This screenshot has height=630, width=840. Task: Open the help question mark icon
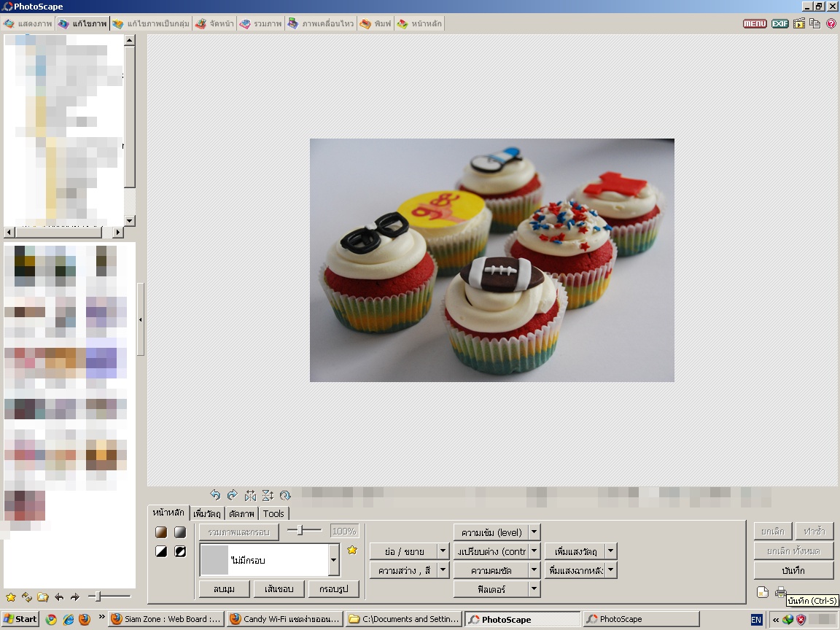831,23
